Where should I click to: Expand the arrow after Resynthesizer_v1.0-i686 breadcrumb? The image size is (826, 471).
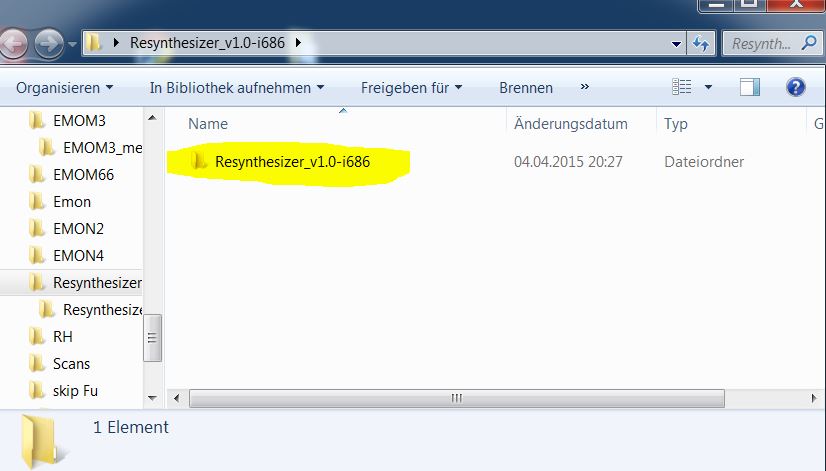click(299, 43)
